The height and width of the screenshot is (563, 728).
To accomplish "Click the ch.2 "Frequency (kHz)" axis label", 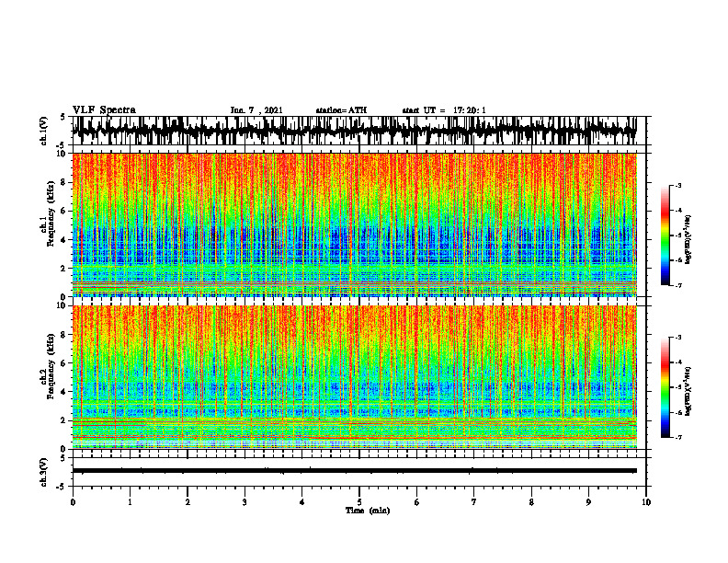I will [51, 366].
